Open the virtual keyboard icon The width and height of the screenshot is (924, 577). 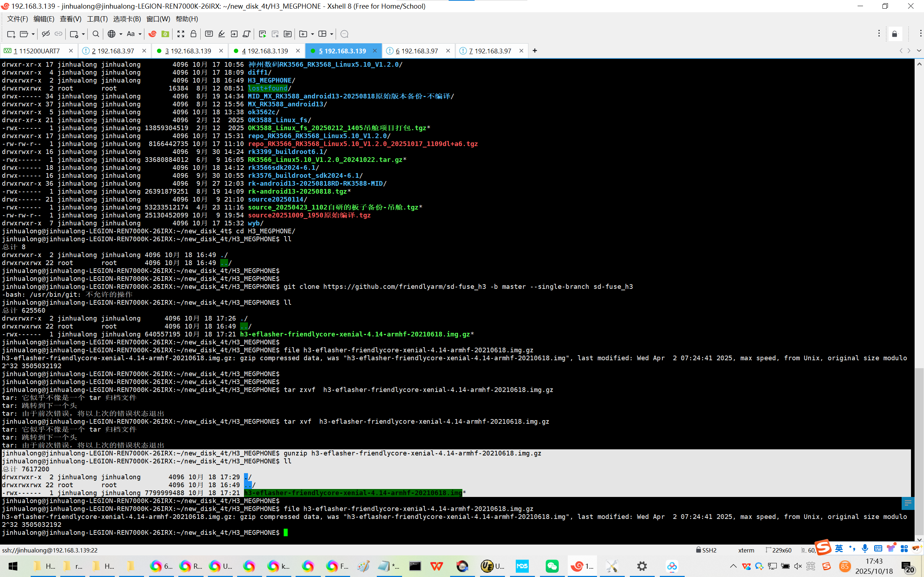(x=209, y=34)
